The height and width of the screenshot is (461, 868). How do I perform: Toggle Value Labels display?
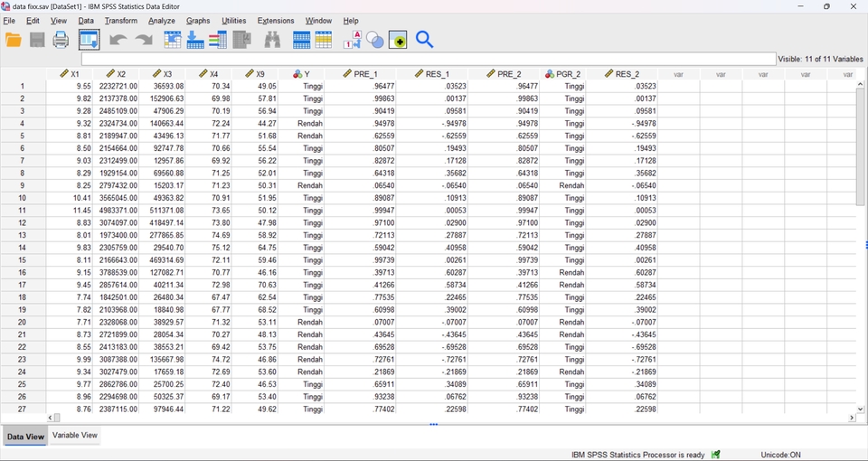(352, 40)
